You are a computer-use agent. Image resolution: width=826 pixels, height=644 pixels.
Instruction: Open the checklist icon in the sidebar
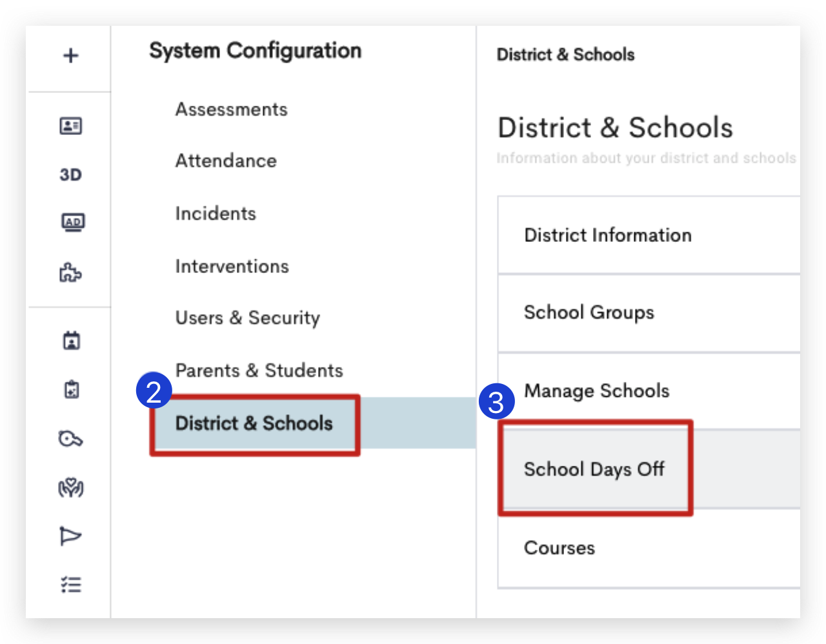point(71,585)
